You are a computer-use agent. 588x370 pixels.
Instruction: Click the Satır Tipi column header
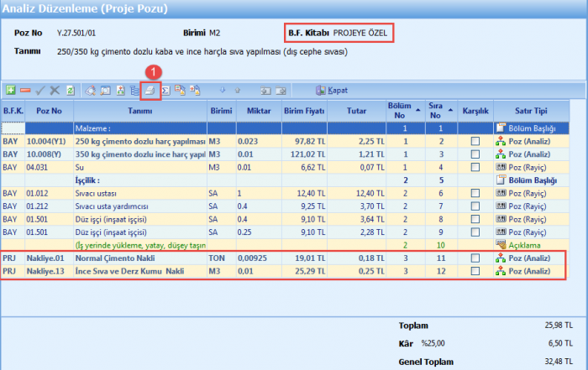tap(531, 112)
